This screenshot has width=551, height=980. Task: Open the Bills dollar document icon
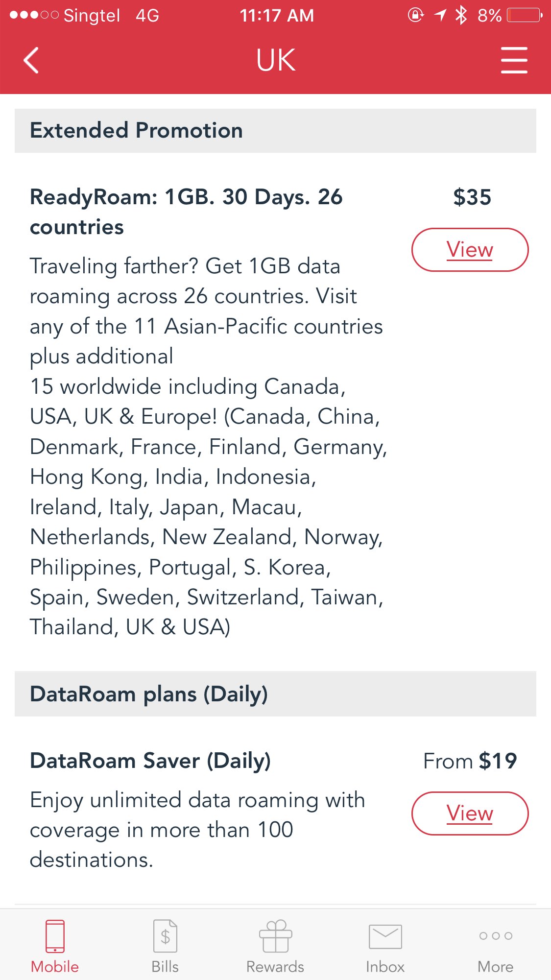tap(165, 936)
